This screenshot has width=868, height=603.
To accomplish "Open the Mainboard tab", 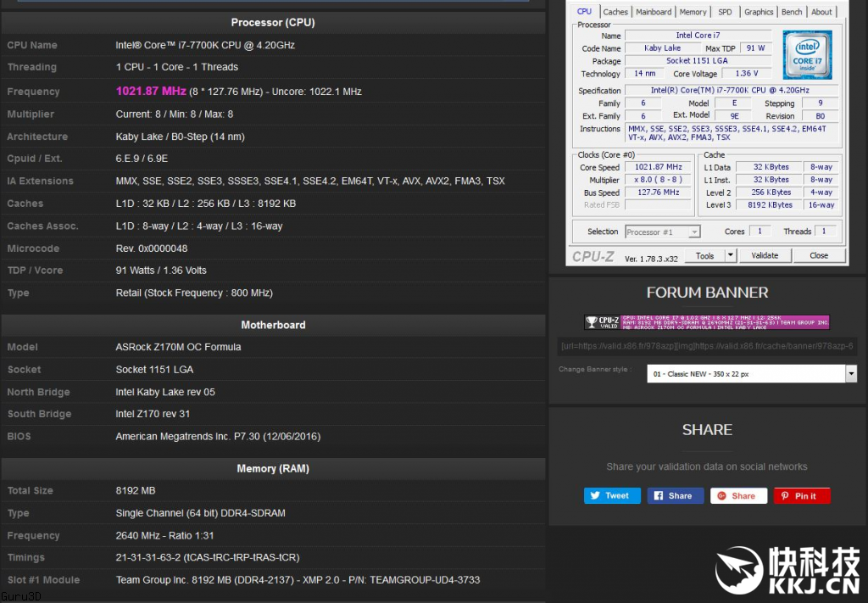I will (x=654, y=12).
